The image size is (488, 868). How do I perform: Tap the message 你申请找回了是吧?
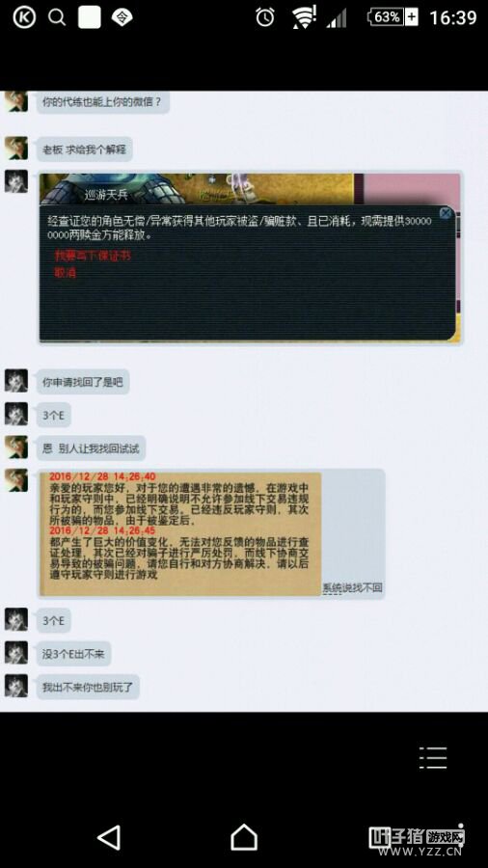click(83, 382)
